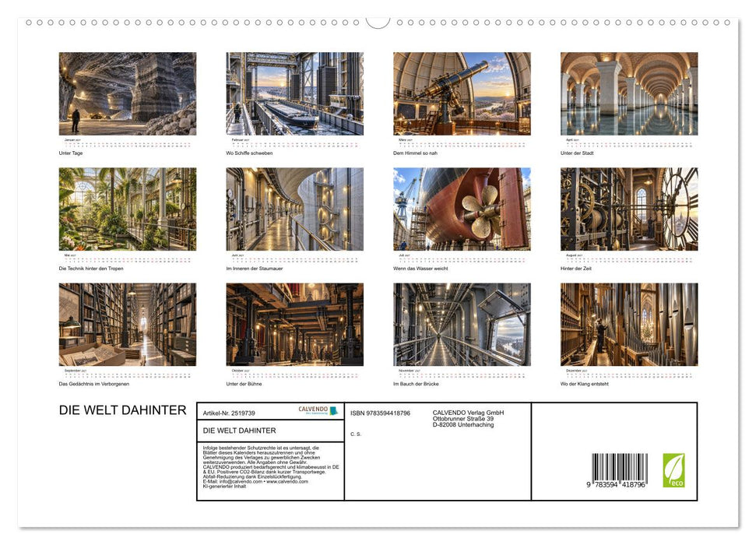Click the caption 'Wo der Klang entsteht'
This screenshot has width=756, height=545.
tap(585, 384)
